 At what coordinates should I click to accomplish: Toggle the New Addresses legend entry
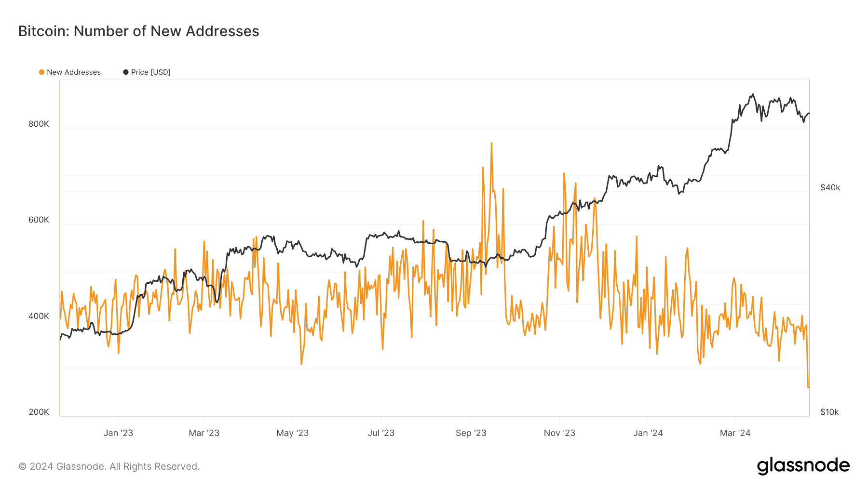pos(70,72)
